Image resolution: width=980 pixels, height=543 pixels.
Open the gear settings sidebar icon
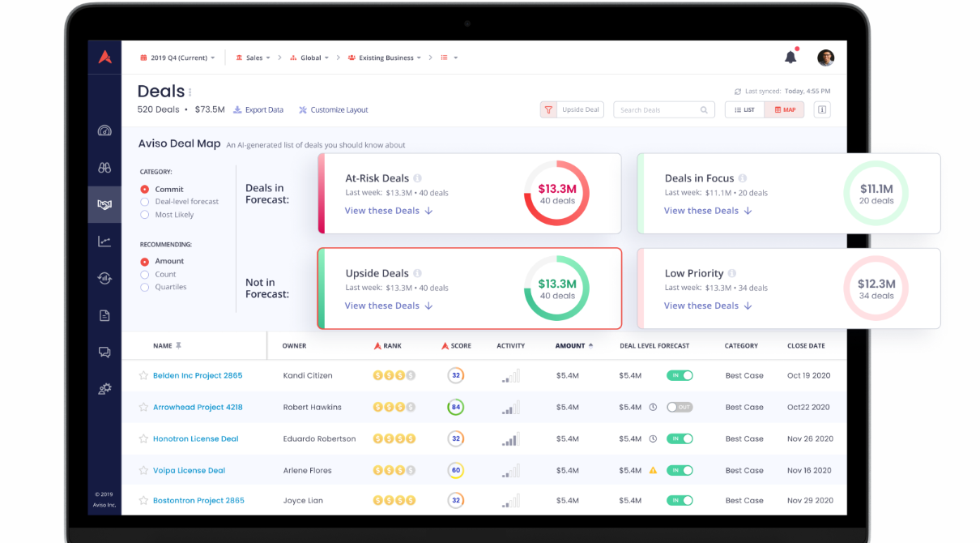tap(104, 389)
